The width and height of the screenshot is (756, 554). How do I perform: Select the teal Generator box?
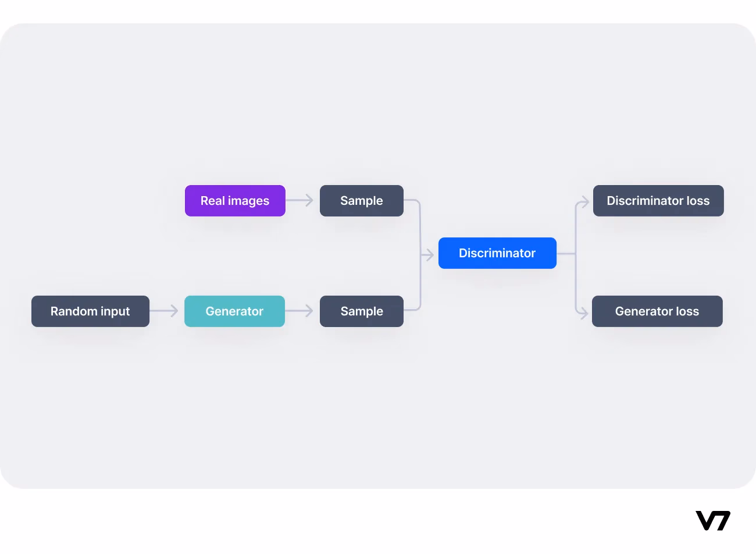pyautogui.click(x=234, y=311)
